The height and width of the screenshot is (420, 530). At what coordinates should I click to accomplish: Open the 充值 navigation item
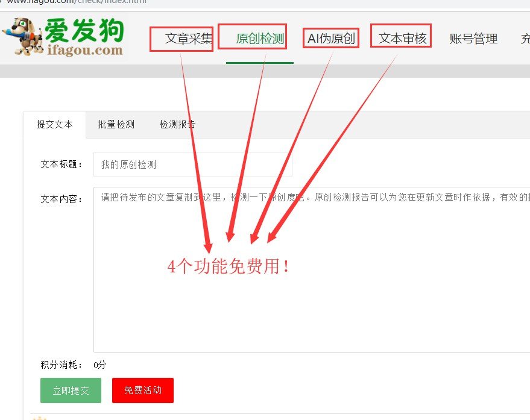(x=524, y=39)
